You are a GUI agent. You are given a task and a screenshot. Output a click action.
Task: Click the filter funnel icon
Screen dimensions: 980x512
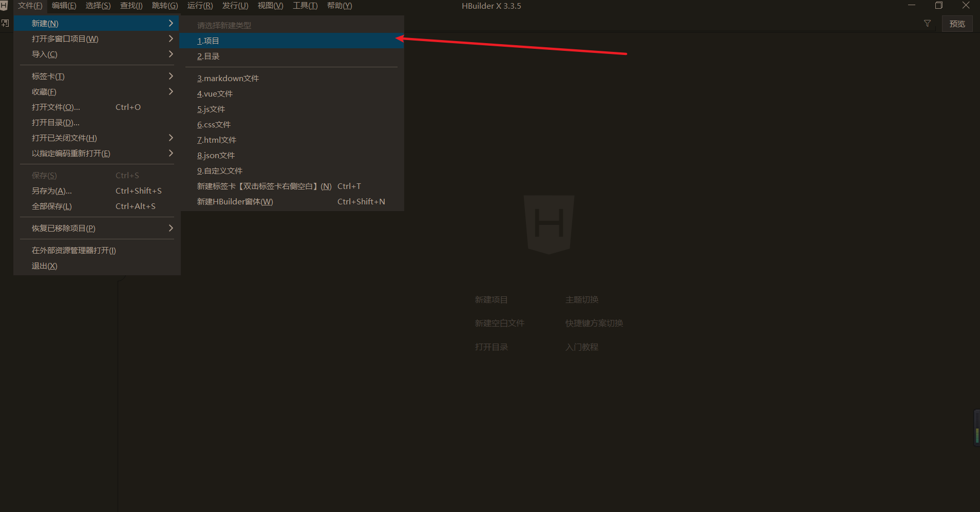pos(927,24)
